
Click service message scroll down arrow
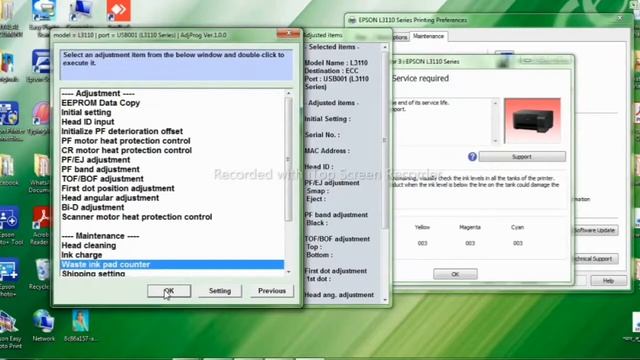click(495, 140)
